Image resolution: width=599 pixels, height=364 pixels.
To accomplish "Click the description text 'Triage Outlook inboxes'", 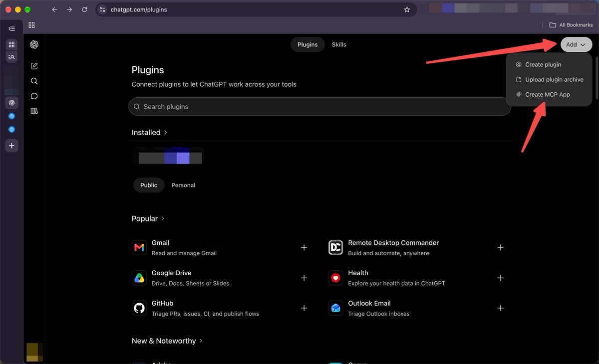I will point(378,314).
